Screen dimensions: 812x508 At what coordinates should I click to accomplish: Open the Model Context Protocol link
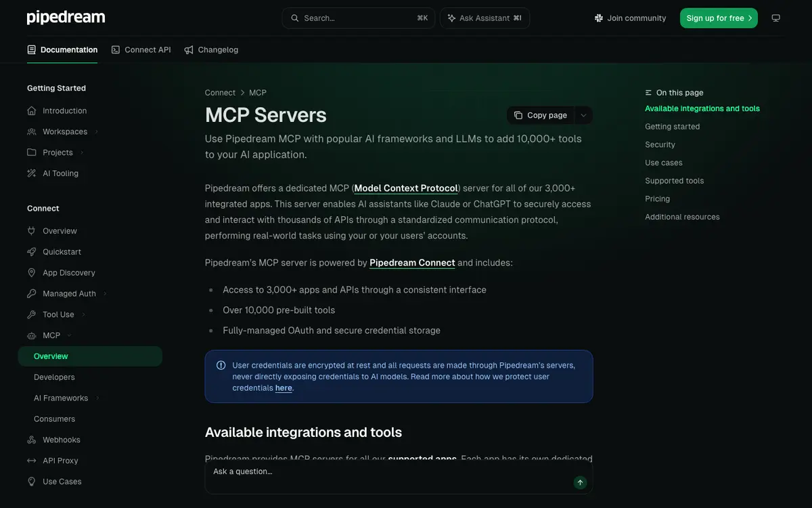pos(406,188)
